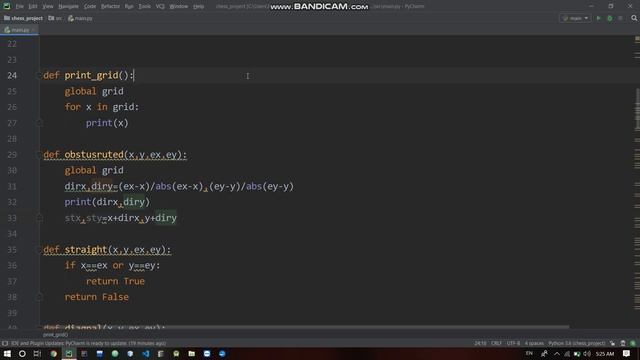Click the Stop process icon
Viewport: 640px width, 360px height.
[620, 18]
